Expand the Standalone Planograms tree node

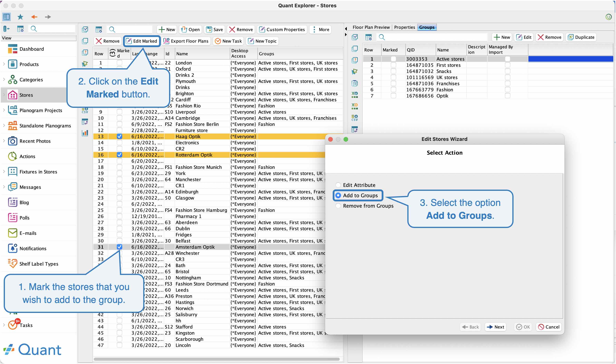(4, 125)
